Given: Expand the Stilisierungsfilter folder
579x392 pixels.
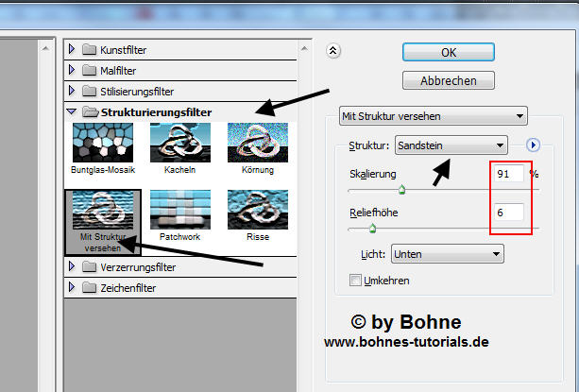Looking at the screenshot, I should (73, 92).
